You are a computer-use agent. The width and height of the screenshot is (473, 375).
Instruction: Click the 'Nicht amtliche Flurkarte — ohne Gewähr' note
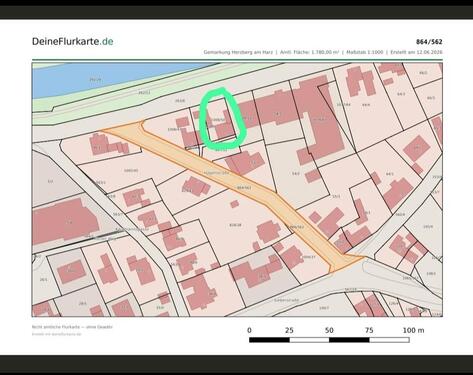pyautogui.click(x=72, y=327)
